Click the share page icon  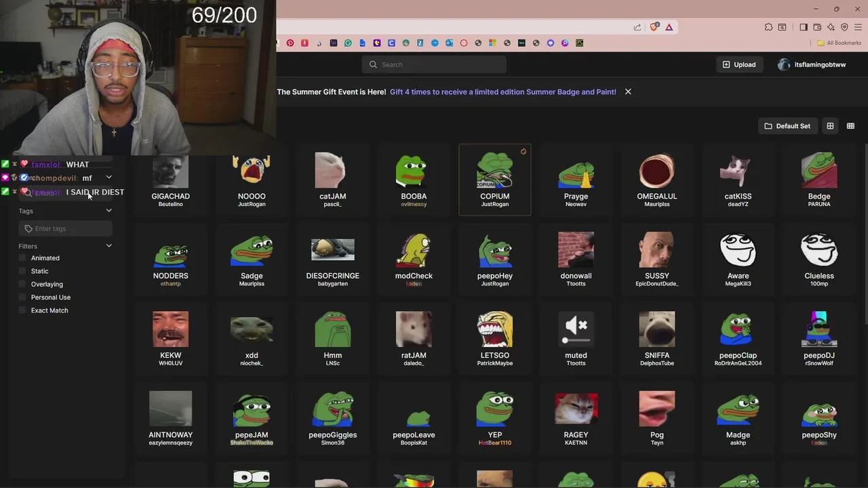click(x=637, y=27)
